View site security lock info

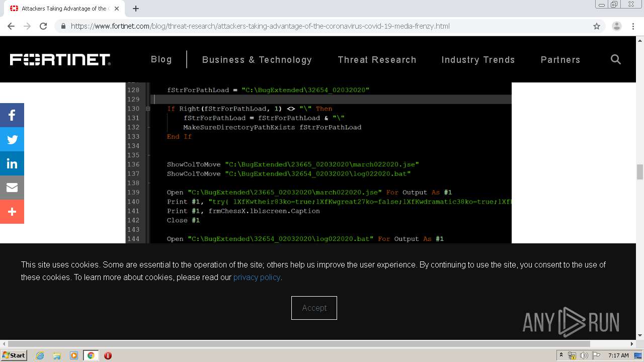(63, 26)
